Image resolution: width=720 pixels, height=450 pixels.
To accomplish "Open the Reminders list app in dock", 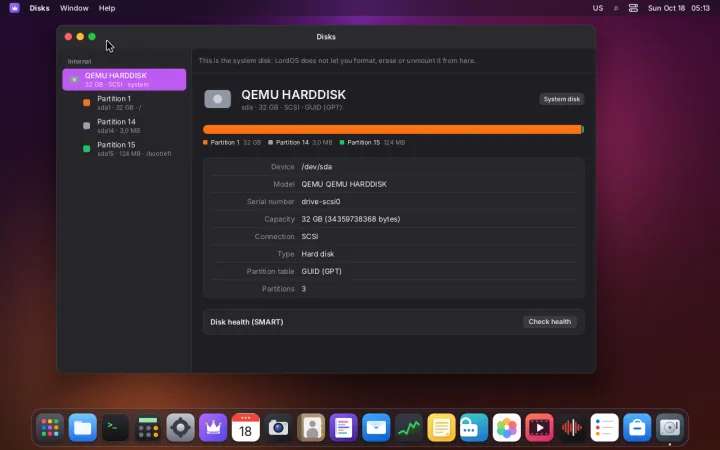I will (604, 428).
